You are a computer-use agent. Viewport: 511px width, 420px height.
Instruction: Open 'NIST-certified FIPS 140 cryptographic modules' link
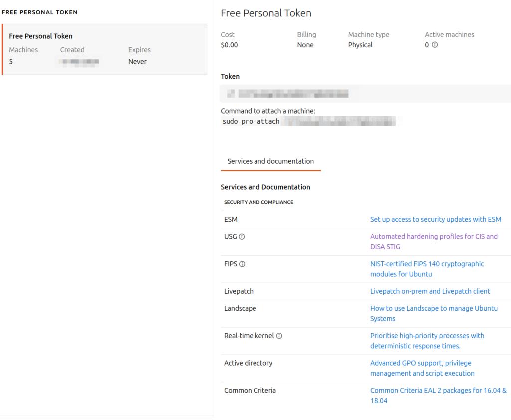click(427, 269)
